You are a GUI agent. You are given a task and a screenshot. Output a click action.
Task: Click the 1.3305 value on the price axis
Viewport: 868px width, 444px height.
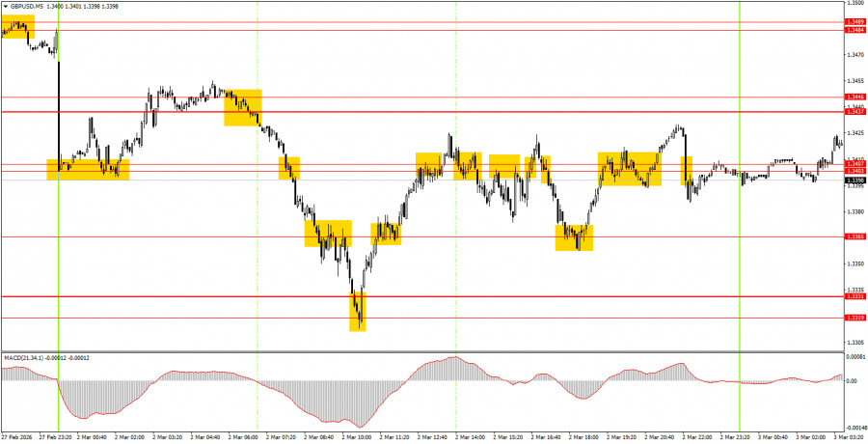[x=854, y=343]
